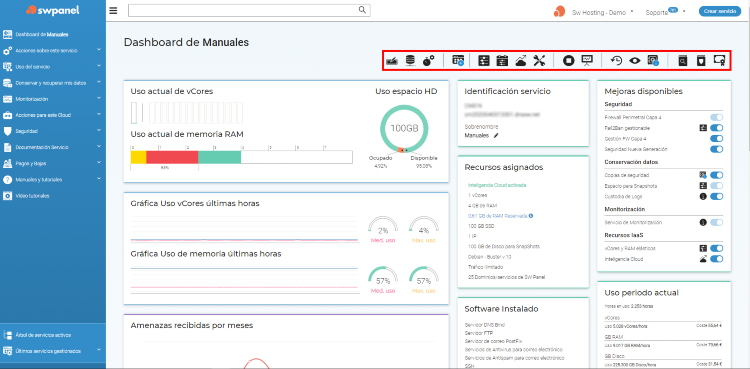Click the wrench and screwdriver tools icon
This screenshot has height=369, width=750.
click(540, 60)
